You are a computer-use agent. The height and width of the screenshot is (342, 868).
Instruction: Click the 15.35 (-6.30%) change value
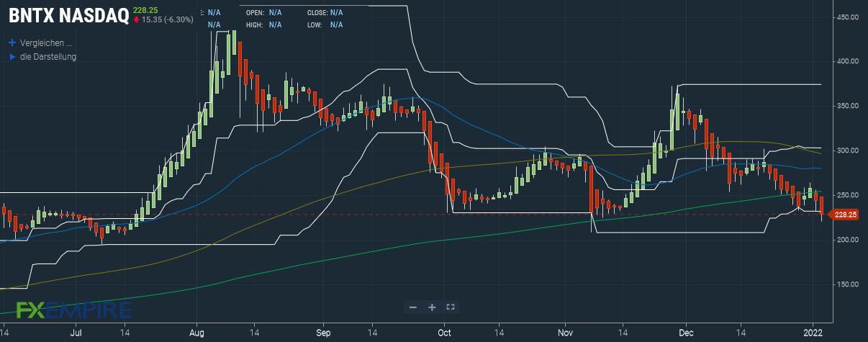tap(168, 19)
